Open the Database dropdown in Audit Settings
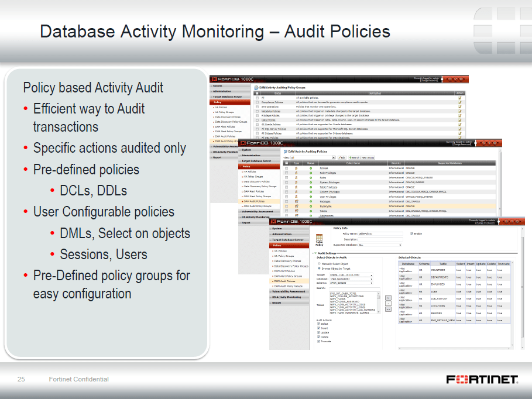Image resolution: width=532 pixels, height=399 pixels. pyautogui.click(x=351, y=278)
